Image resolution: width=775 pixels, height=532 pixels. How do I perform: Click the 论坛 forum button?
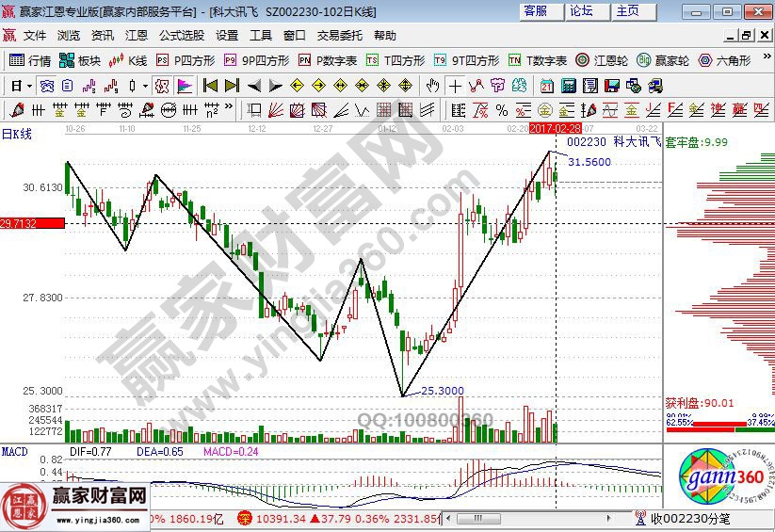(x=582, y=11)
